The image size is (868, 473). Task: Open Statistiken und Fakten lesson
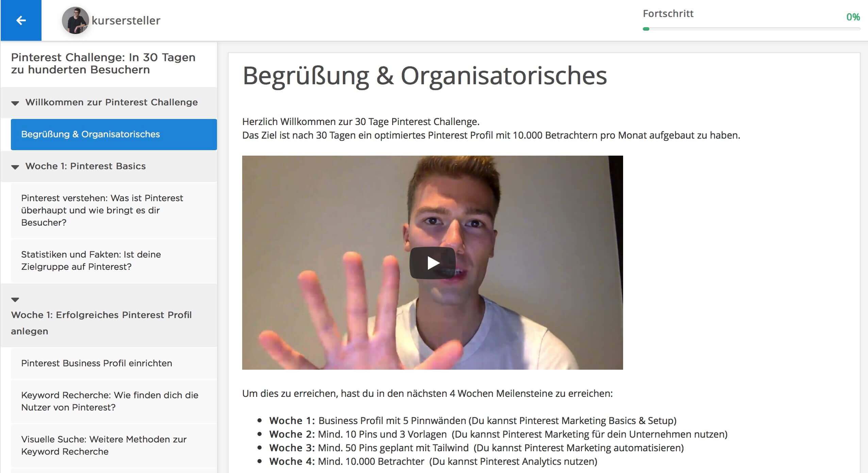coord(114,261)
